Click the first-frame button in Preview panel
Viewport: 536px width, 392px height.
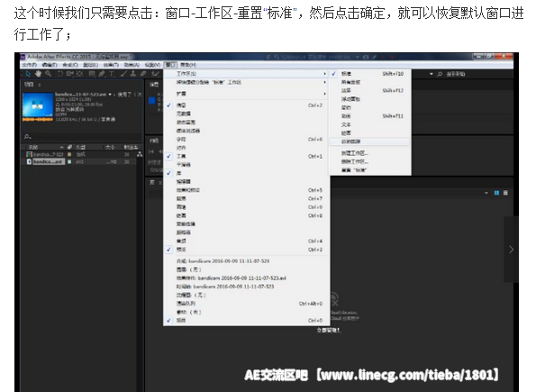[x=151, y=151]
